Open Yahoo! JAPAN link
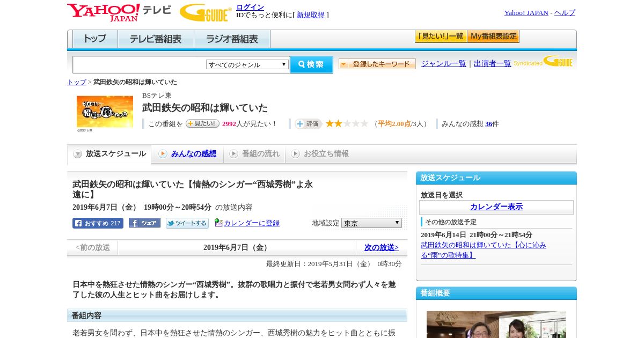The width and height of the screenshot is (644, 338). point(526,13)
